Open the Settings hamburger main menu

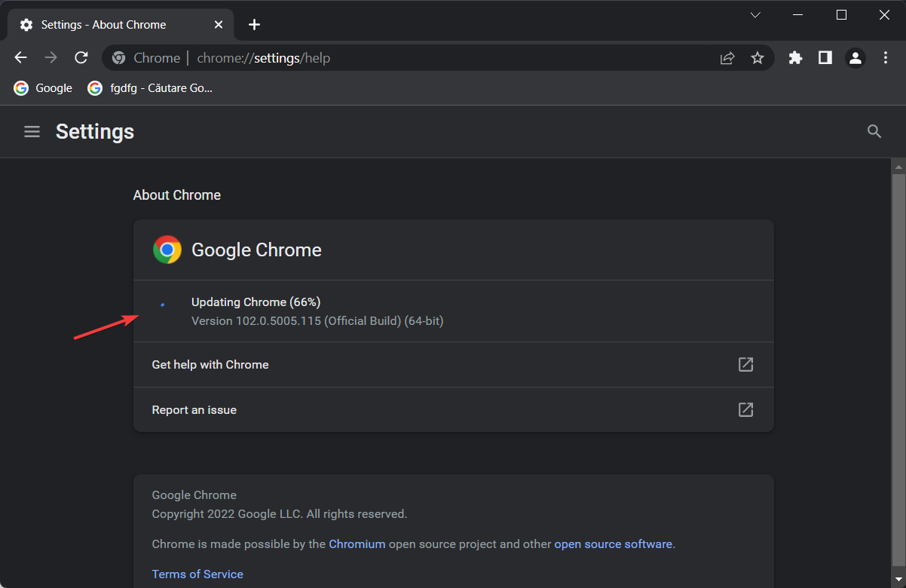(32, 132)
